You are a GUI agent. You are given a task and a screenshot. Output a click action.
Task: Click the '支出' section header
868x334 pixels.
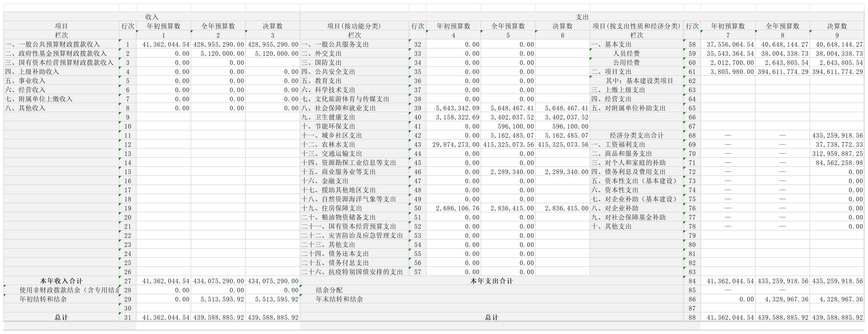582,17
